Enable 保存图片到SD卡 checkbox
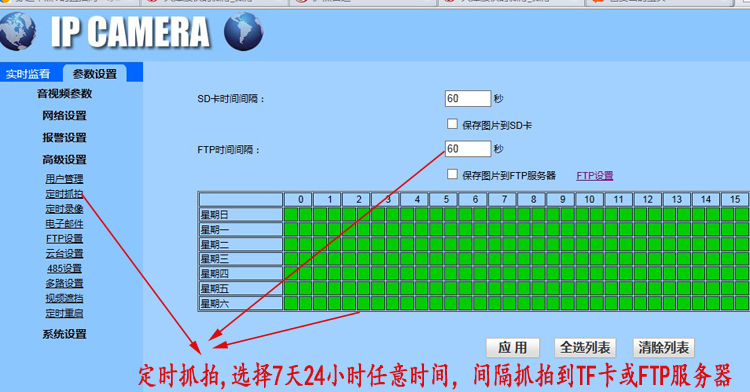 click(x=452, y=124)
